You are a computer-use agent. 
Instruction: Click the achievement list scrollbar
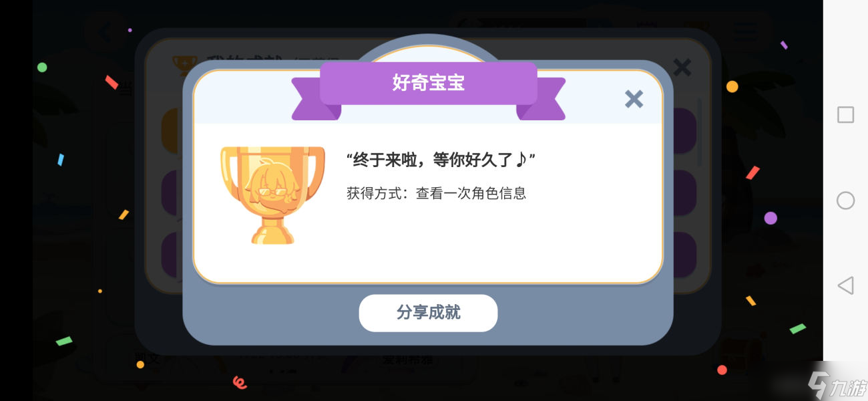tap(699, 132)
